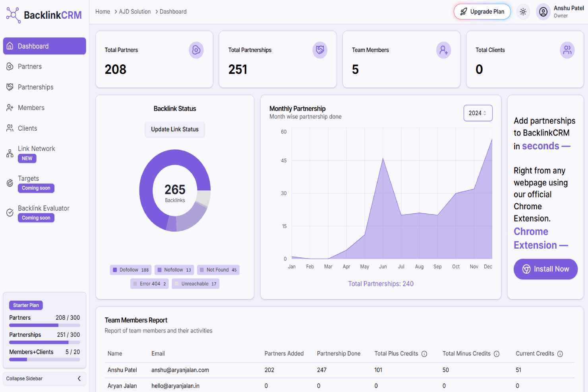The image size is (588, 392).
Task: Show info for Total Plus Credits
Action: click(424, 354)
